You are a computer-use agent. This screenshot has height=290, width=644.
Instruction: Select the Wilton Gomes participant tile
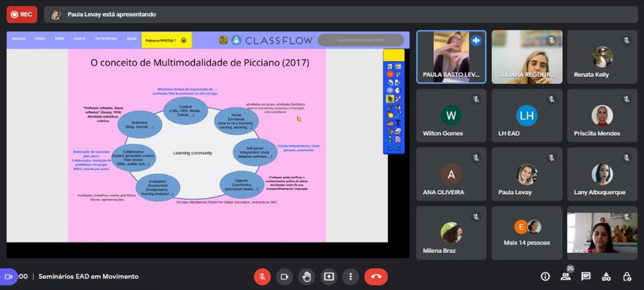[x=451, y=116]
